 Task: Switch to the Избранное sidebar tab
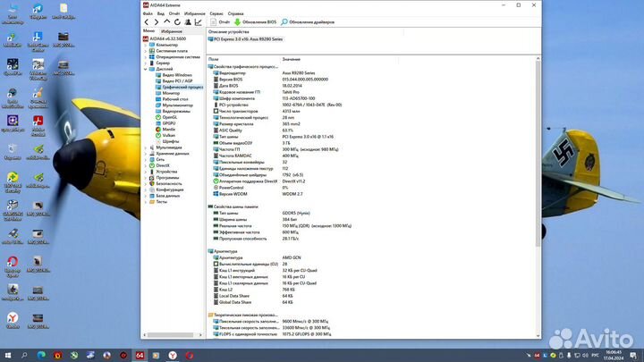[171, 31]
